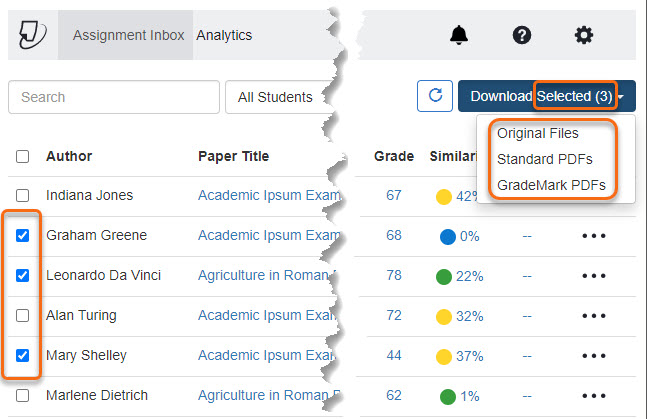
Task: Uncheck the Graham Greene checkbox
Action: [x=23, y=236]
